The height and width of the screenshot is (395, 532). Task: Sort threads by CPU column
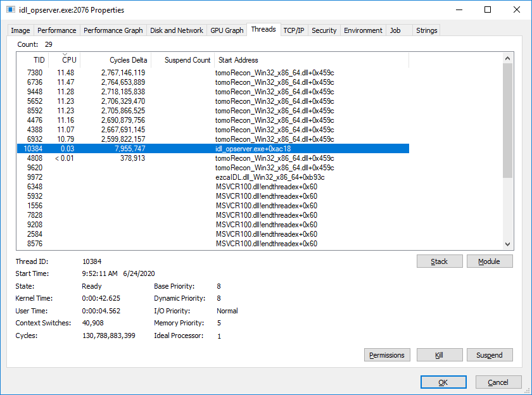pos(68,60)
